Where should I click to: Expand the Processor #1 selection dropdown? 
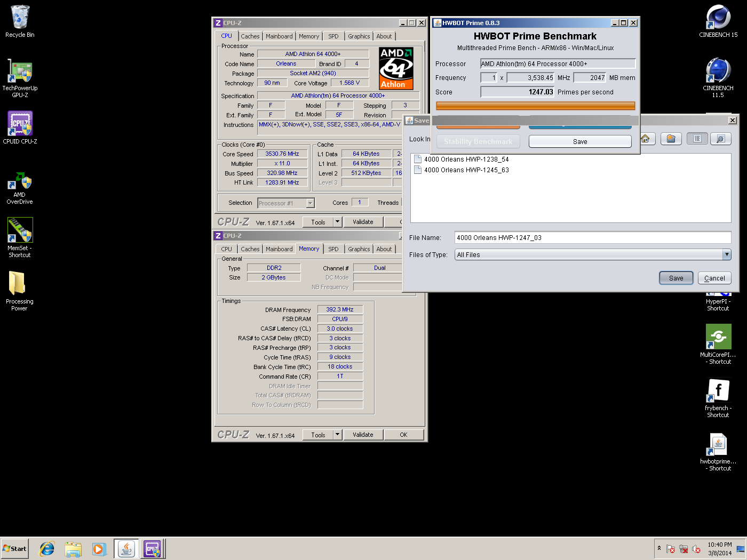[310, 203]
